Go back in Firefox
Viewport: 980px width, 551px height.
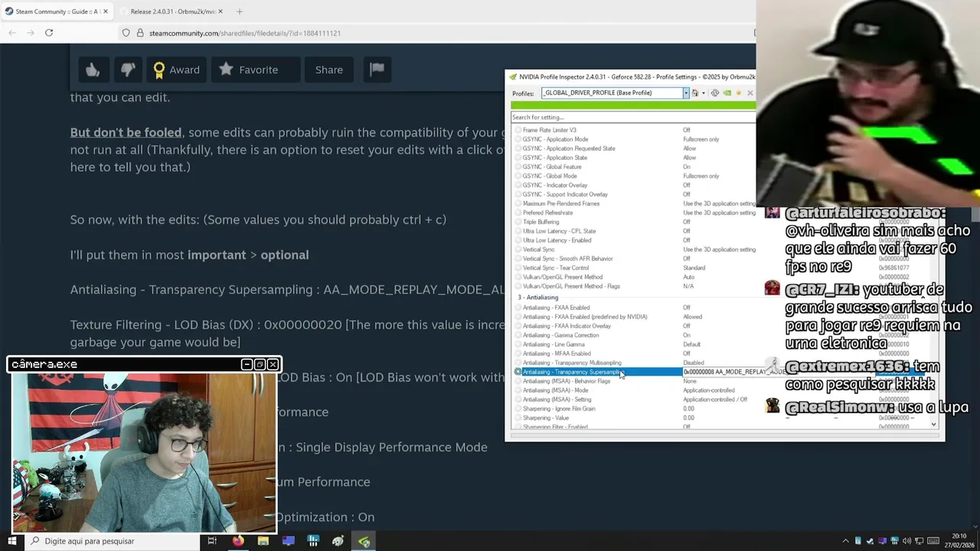tap(12, 33)
